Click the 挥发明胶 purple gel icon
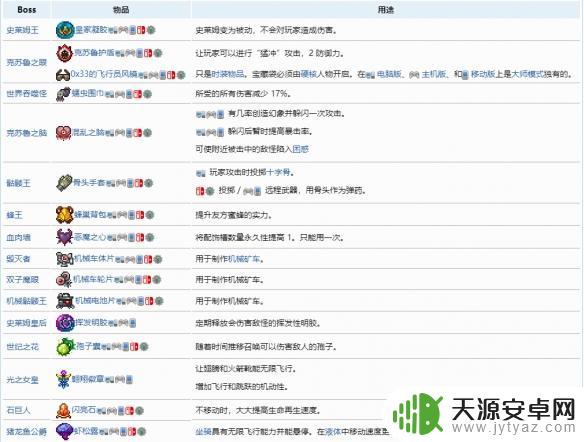The height and width of the screenshot is (442, 584). pos(65,323)
